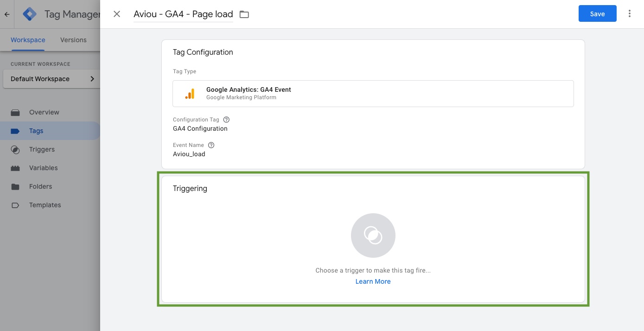Switch to the Versions tab
The height and width of the screenshot is (331, 644).
point(73,40)
